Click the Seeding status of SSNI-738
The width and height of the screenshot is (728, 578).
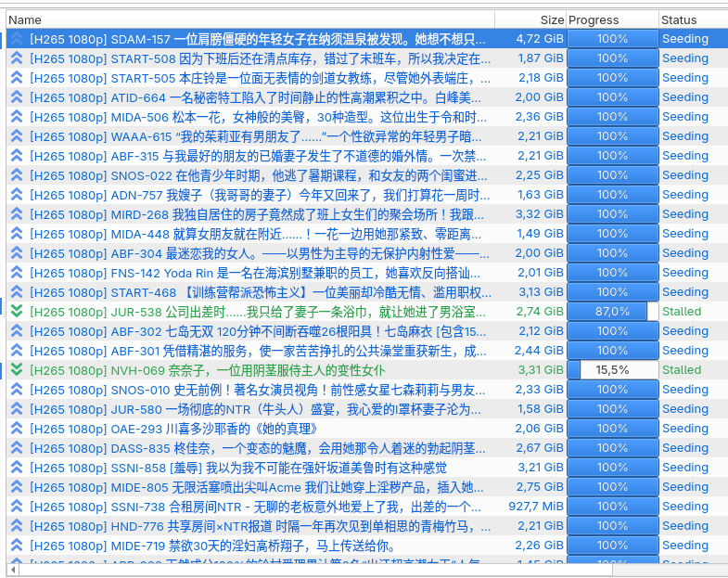[685, 507]
